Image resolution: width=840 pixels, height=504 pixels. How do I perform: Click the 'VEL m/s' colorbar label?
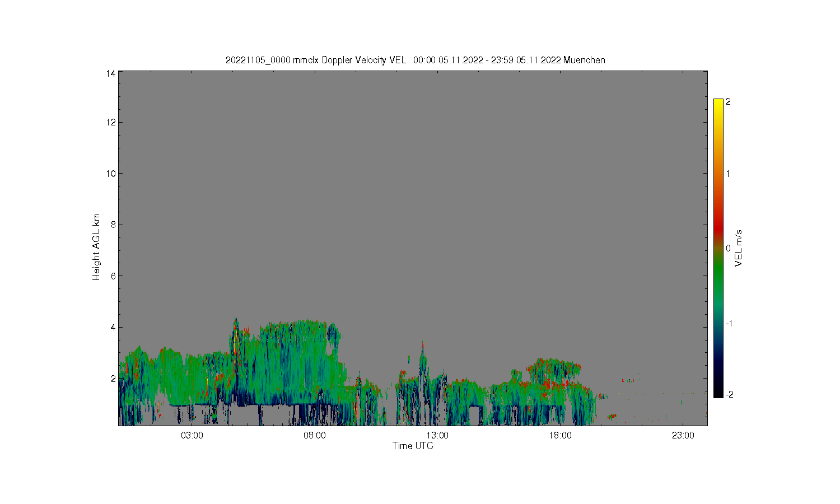click(739, 248)
